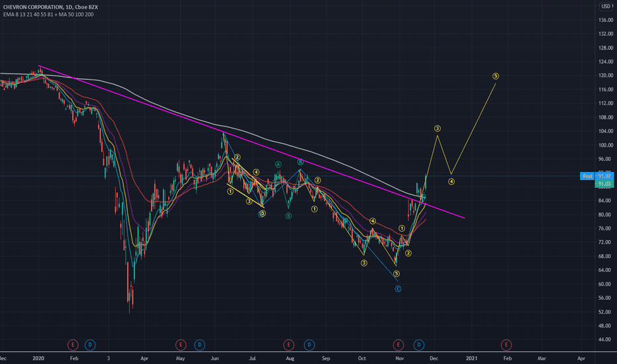Click the 2021 label on time axis
617x364 pixels.
(471, 358)
